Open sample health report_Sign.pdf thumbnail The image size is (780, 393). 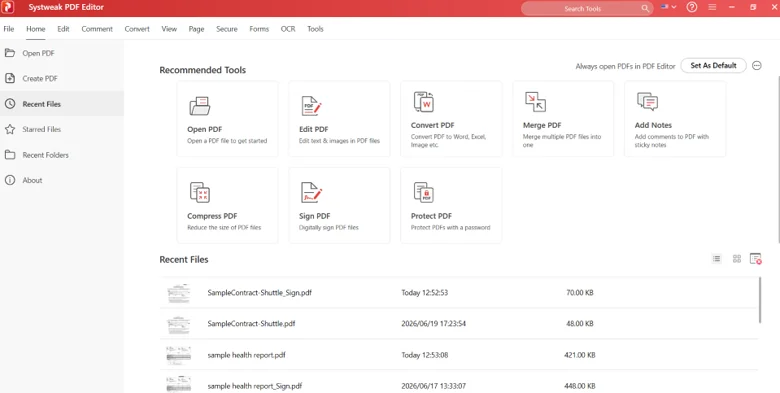tap(178, 385)
